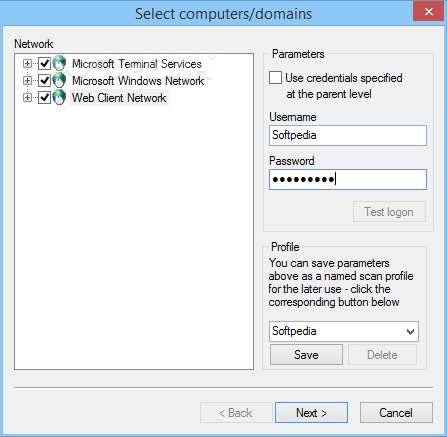Go to the Next step

pyautogui.click(x=311, y=413)
